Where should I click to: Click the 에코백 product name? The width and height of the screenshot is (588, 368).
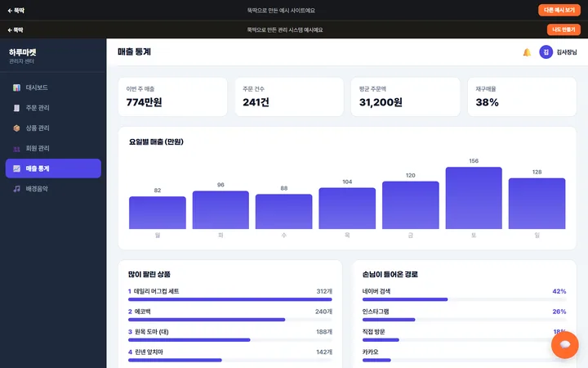tap(142, 312)
